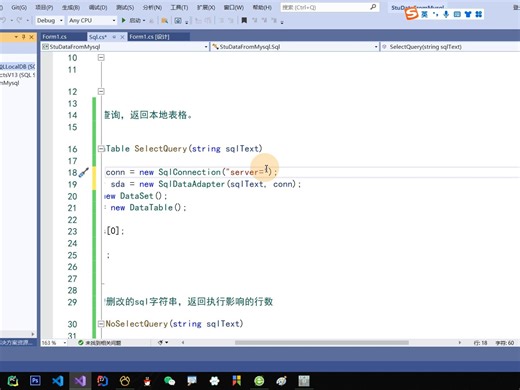Start debugging with the green play icon
This screenshot has height=390, width=520.
pyautogui.click(x=124, y=21)
